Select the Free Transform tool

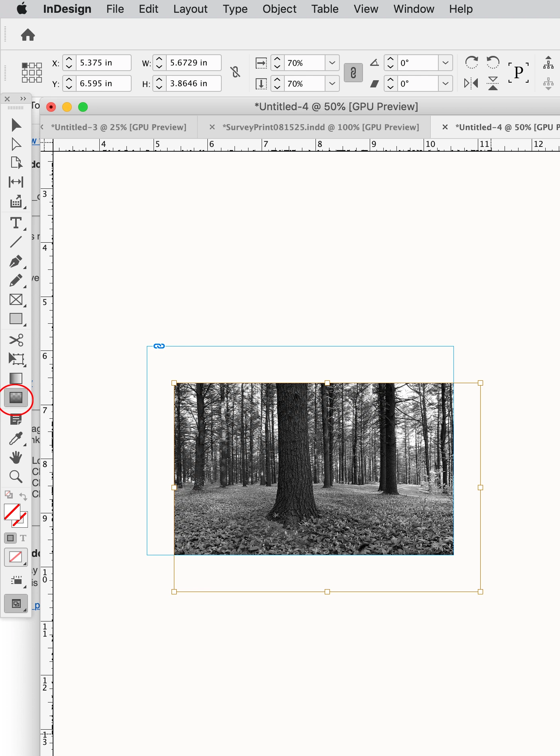point(16,359)
